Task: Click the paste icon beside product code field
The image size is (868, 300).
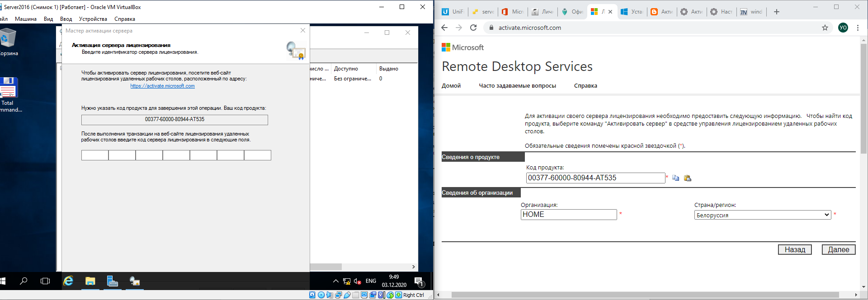Action: click(688, 178)
